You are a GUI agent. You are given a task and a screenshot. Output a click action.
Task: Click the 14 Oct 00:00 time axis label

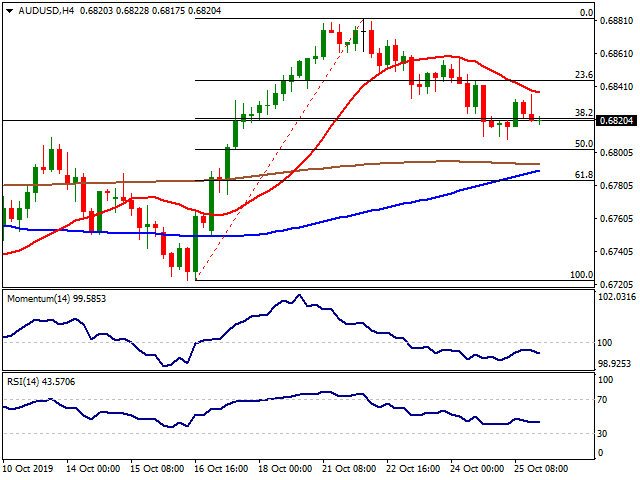[x=93, y=469]
